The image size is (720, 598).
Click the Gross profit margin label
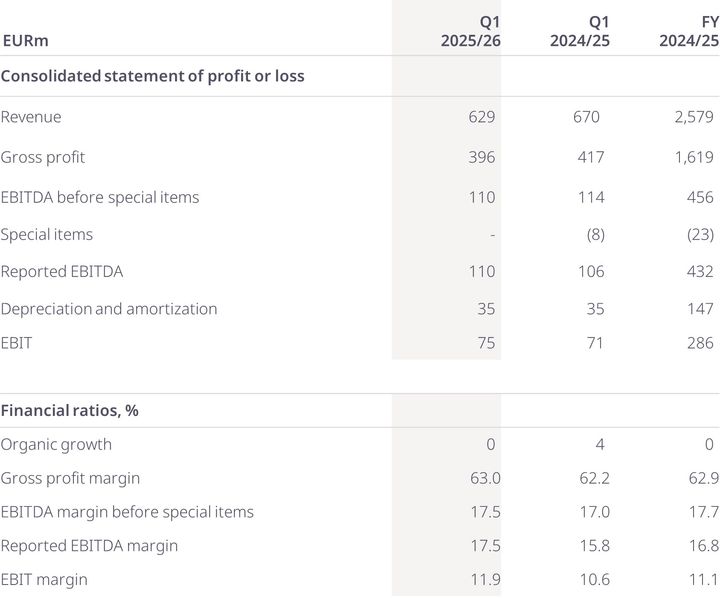(70, 478)
